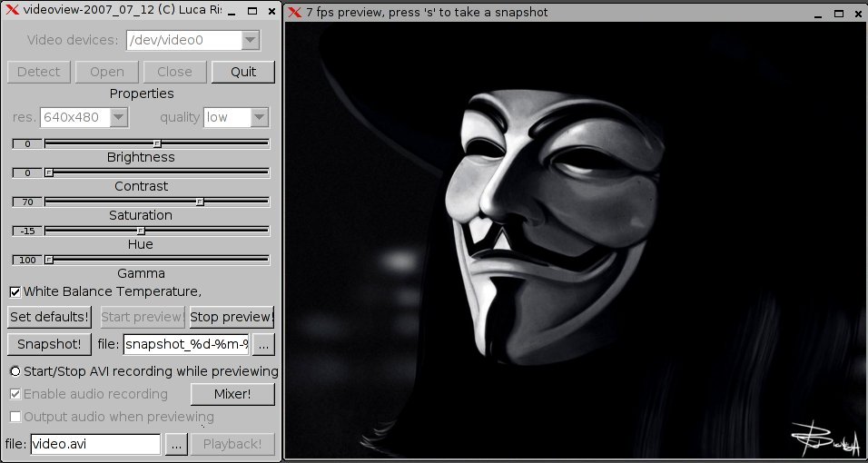This screenshot has width=868, height=463.
Task: Click Set defaults! button
Action: (x=49, y=317)
